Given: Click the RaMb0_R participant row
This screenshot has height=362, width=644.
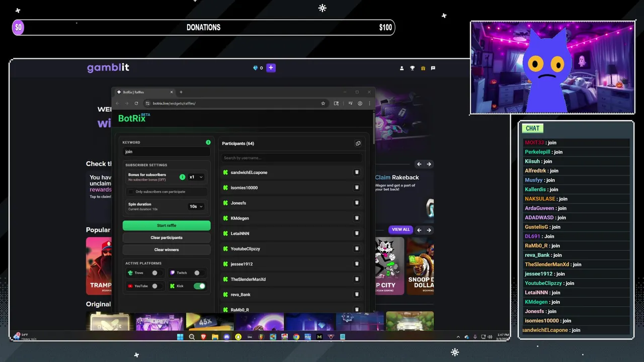Looking at the screenshot, I should [x=291, y=310].
